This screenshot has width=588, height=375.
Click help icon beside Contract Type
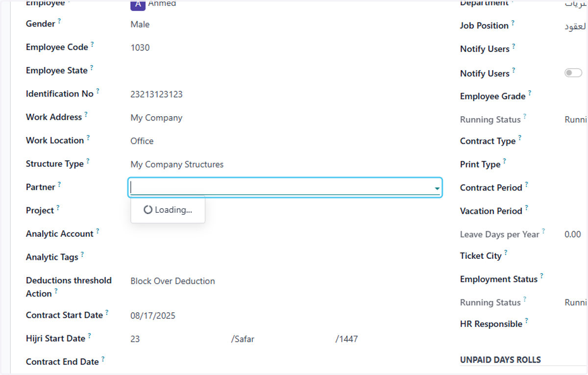[x=520, y=138]
